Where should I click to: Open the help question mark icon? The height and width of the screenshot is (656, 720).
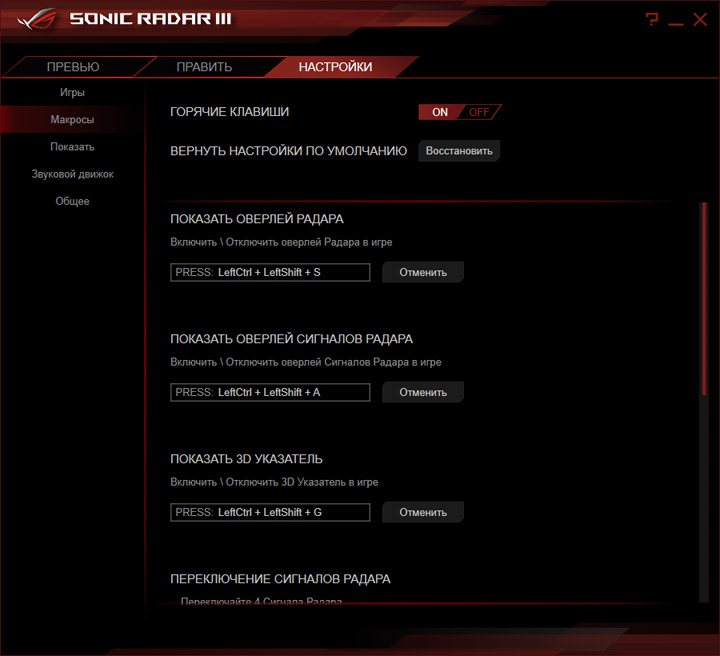tap(652, 19)
